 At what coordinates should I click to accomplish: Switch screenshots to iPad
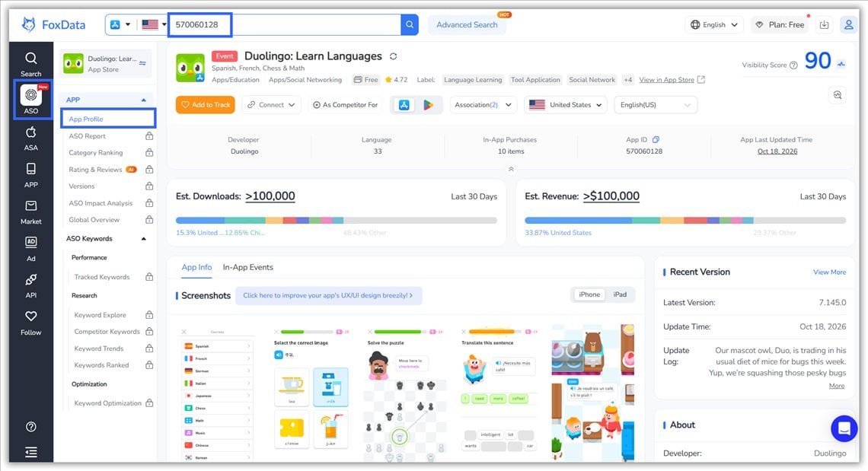(620, 294)
